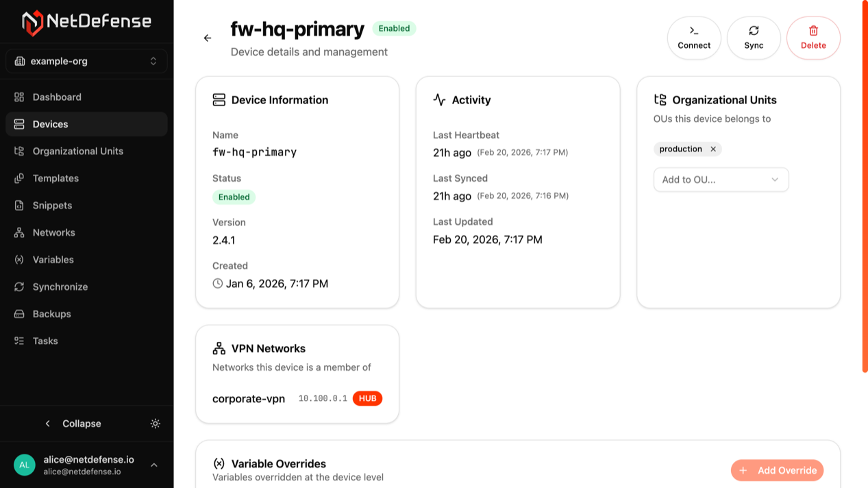Click the back arrow beside fw-hq-primary
Screen dimensions: 868x488
coord(208,38)
